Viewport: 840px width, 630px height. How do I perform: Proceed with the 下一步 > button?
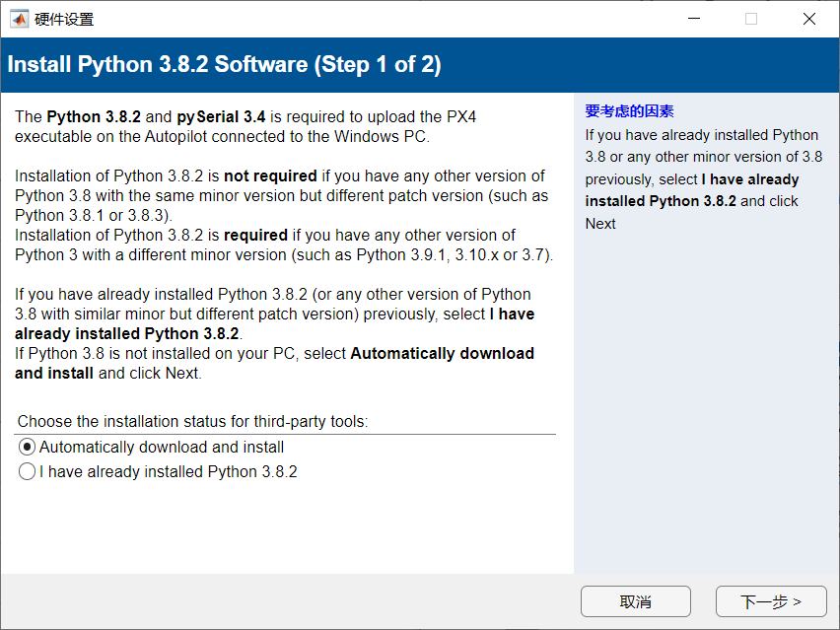click(770, 601)
